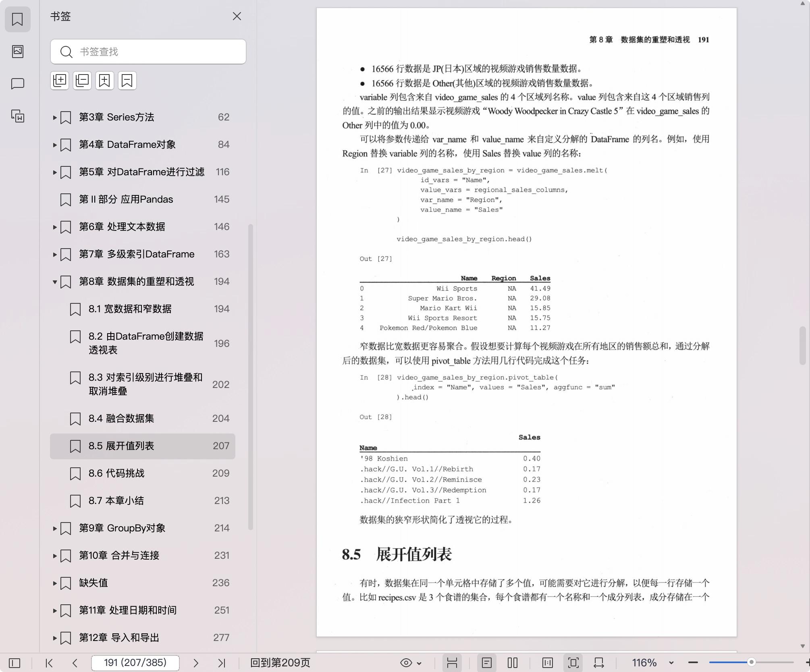Image resolution: width=810 pixels, height=672 pixels.
Task: Click the 第9章 GroupBy对象 bookmark label
Action: tap(122, 528)
